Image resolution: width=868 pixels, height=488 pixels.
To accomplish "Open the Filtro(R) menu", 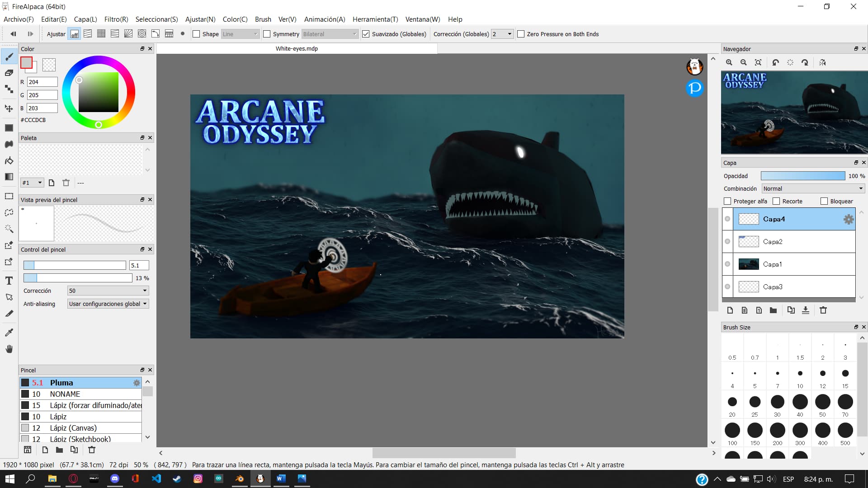I will click(116, 19).
